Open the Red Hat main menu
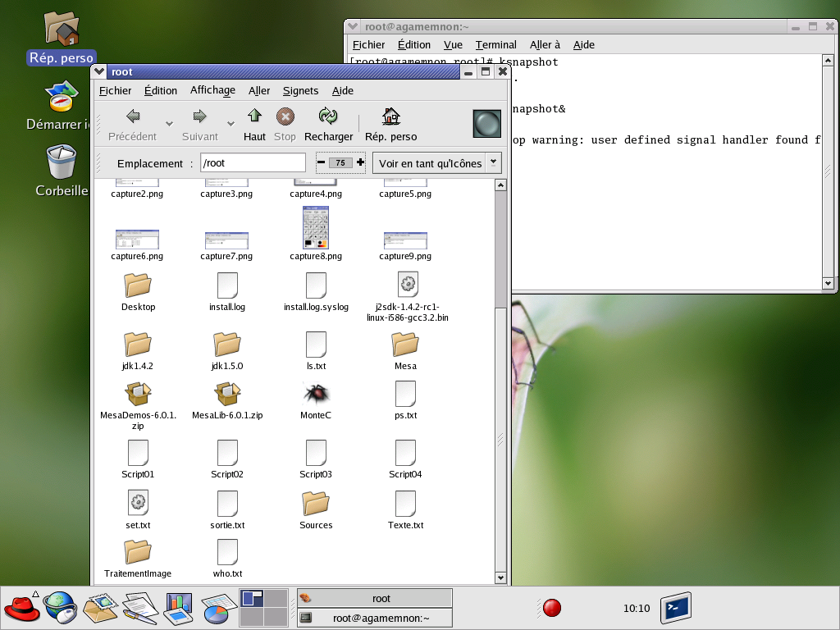 click(21, 608)
